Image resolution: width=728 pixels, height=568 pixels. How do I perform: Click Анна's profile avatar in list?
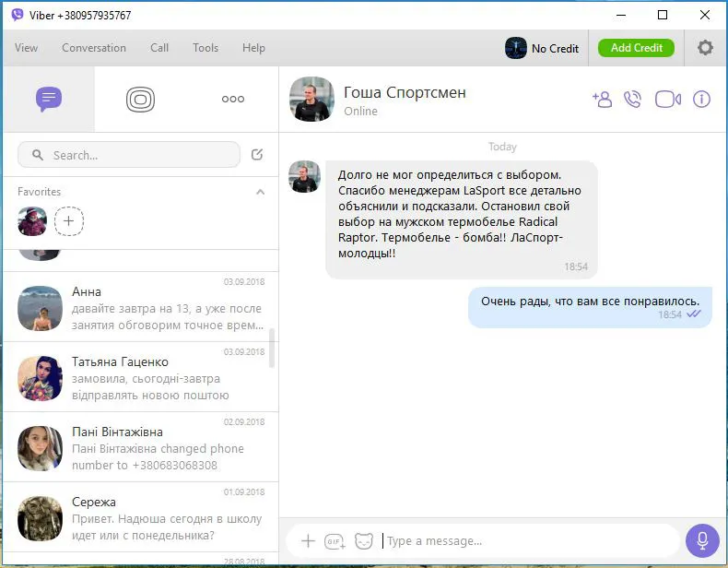tap(40, 308)
